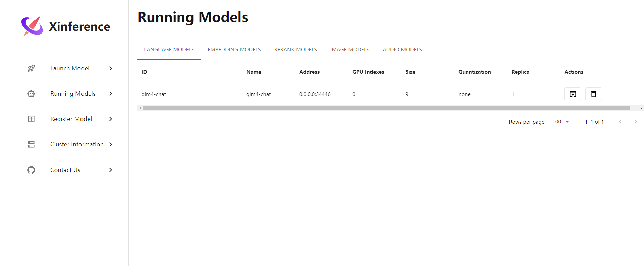Open the rows per page dropdown

[x=561, y=122]
